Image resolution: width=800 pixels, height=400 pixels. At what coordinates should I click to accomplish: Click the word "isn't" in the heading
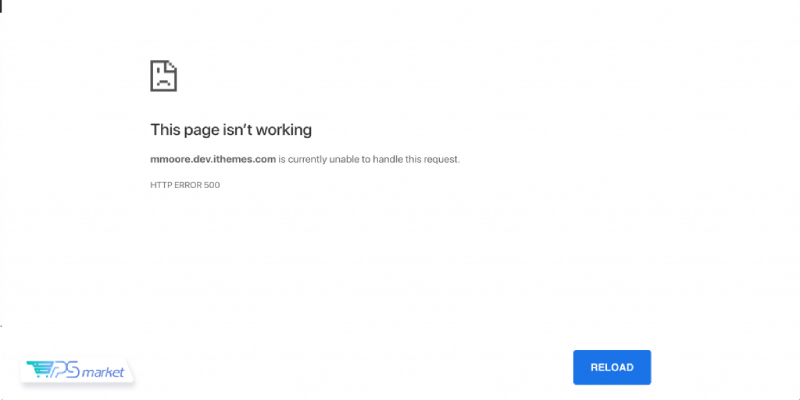(238, 130)
